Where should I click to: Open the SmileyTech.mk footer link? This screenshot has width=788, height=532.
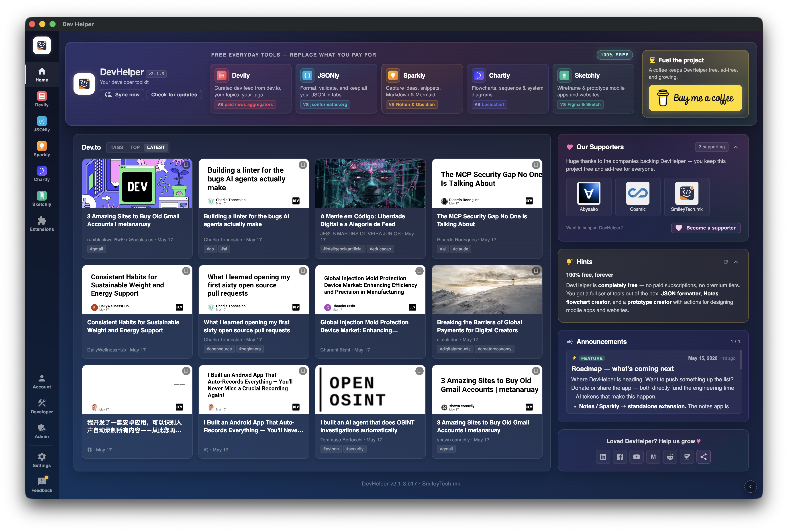(441, 483)
